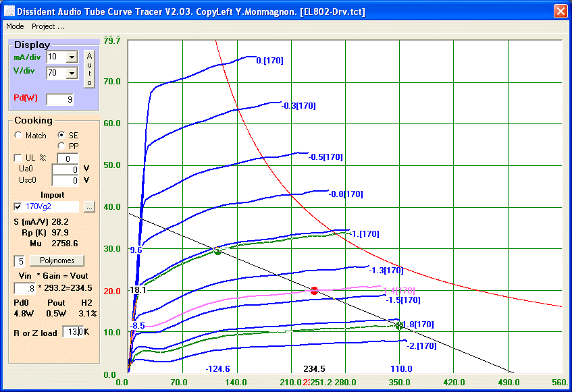Enable the UL % checkbox
Screen dimensions: 572x392
pos(18,158)
